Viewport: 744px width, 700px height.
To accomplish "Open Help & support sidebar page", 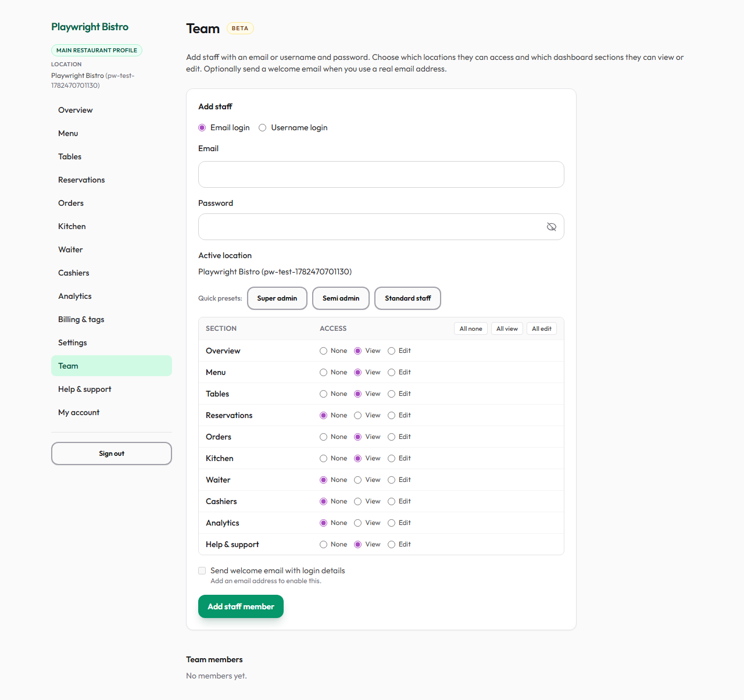I will tap(112, 389).
